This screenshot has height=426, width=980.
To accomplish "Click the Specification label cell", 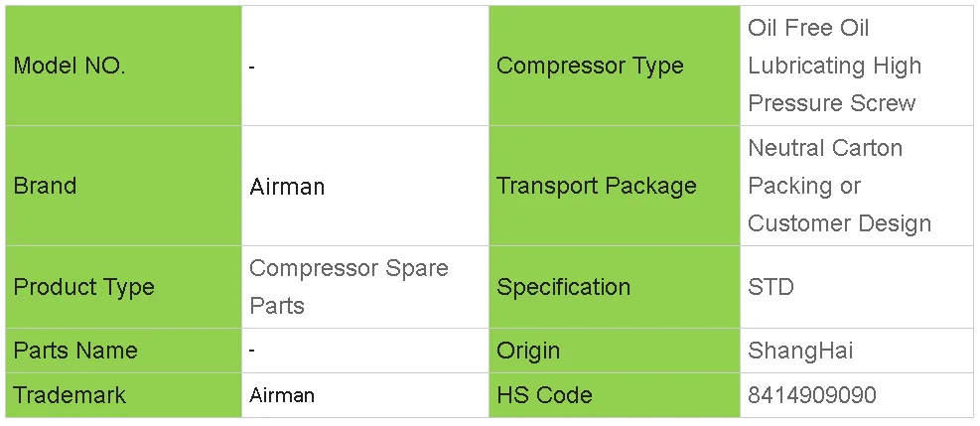I will pos(563,287).
